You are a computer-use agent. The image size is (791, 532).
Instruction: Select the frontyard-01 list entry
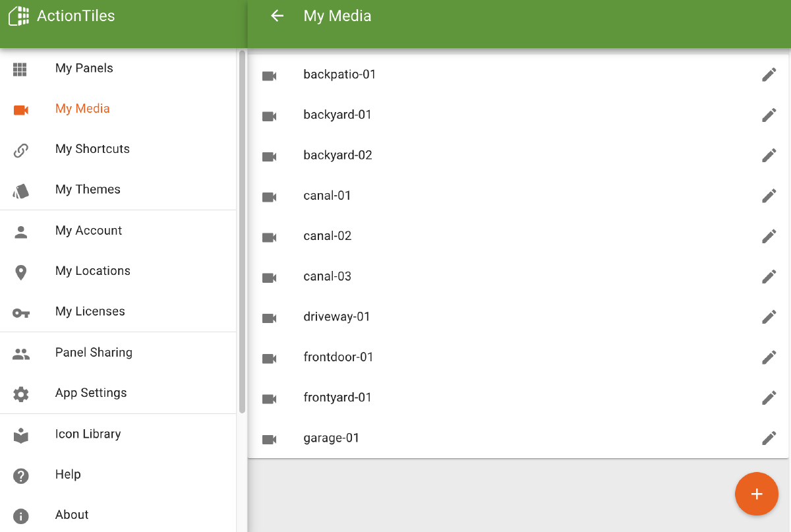click(x=518, y=398)
